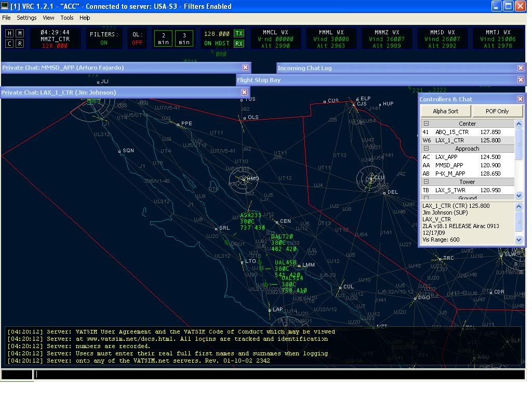This screenshot has height=399, width=532.
Task: Close the Flight Strip Bay panel
Action: pos(521,80)
